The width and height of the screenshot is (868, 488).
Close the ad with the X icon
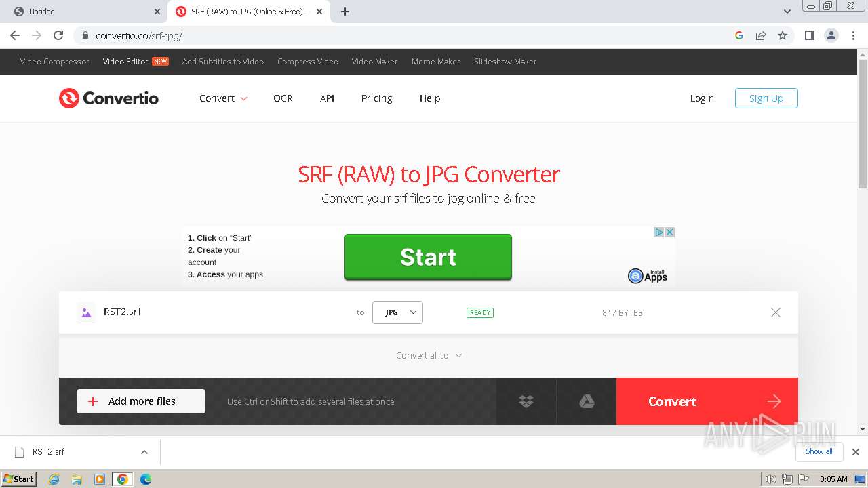(x=669, y=232)
